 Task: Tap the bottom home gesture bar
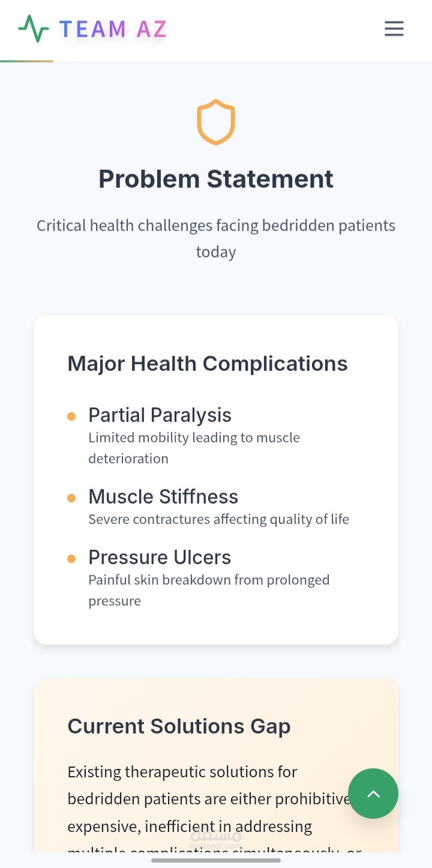pyautogui.click(x=216, y=860)
